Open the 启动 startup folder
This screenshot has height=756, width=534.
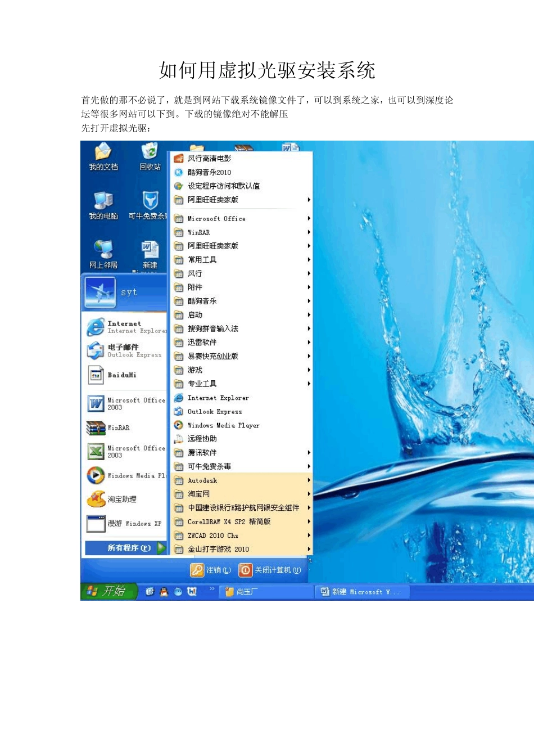(x=242, y=315)
